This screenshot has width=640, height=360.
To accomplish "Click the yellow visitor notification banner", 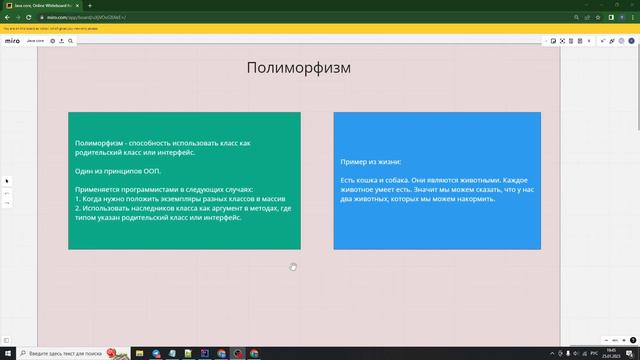I will (320, 29).
